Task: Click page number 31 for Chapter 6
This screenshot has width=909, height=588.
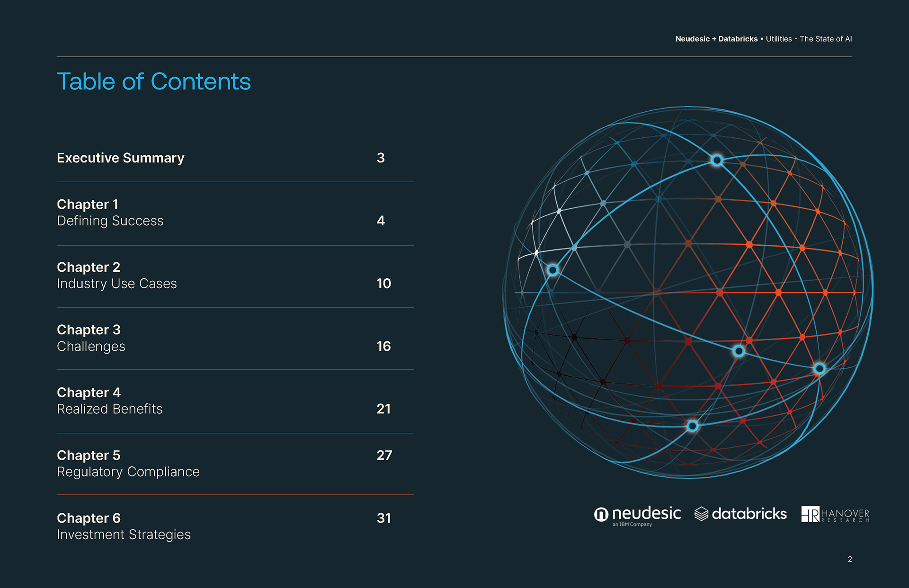Action: (x=383, y=518)
